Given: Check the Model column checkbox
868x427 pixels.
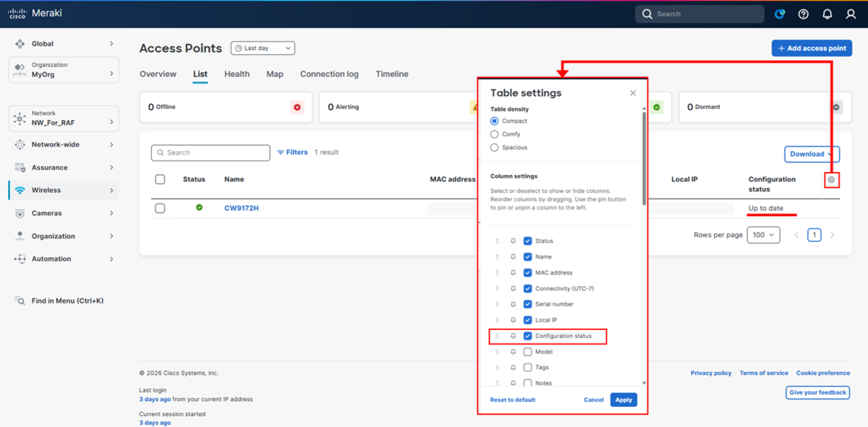Looking at the screenshot, I should tap(528, 352).
